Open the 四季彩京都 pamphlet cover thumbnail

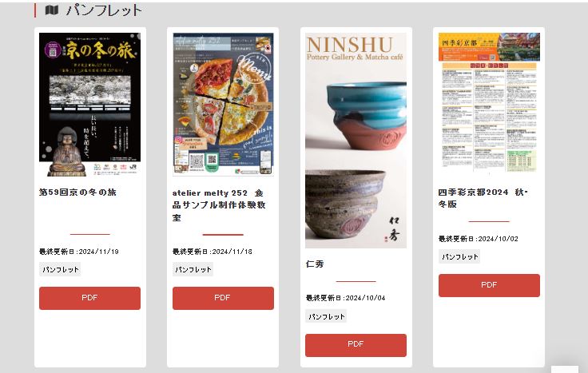coord(489,103)
